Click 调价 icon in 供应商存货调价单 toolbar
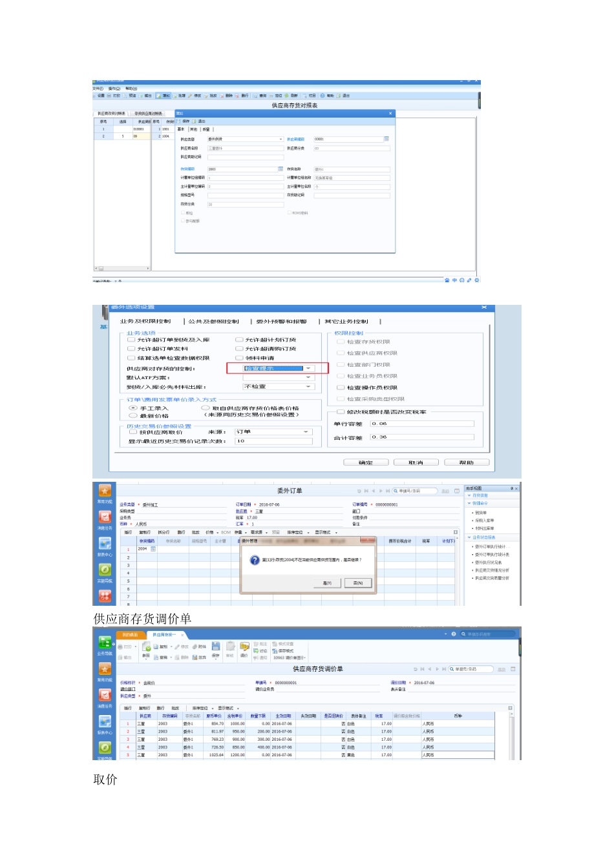 click(x=244, y=646)
